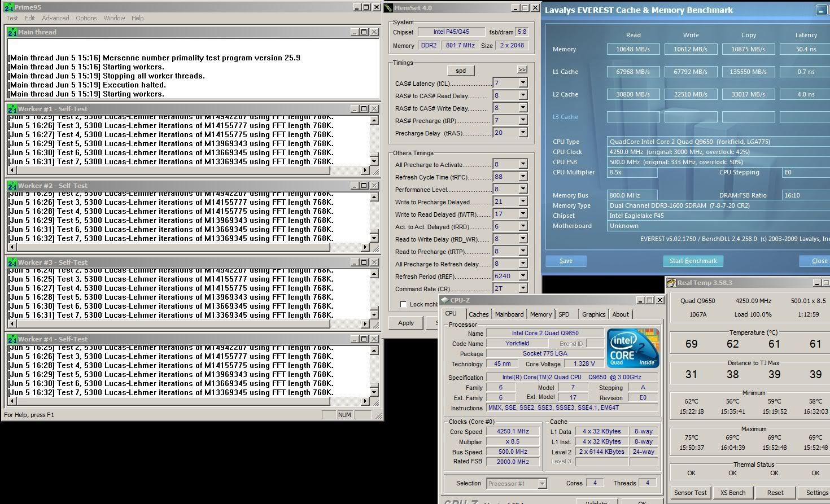Image resolution: width=830 pixels, height=504 pixels.
Task: Open the Refresh Cycle Time (tRFC) dropdown
Action: [523, 177]
